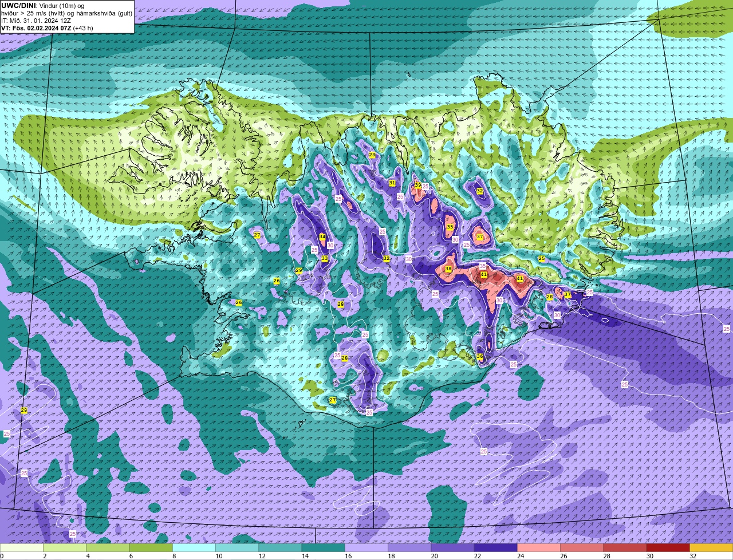This screenshot has width=733, height=560.
Task: Click the orange legend swatch above 32 m/s
Action: pyautogui.click(x=711, y=548)
